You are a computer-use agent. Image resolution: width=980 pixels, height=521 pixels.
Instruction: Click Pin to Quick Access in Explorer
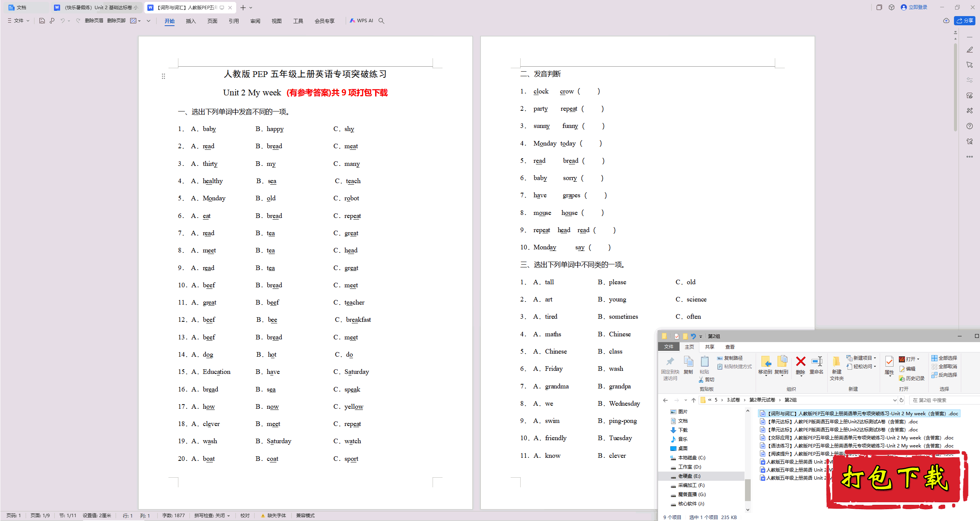[670, 368]
